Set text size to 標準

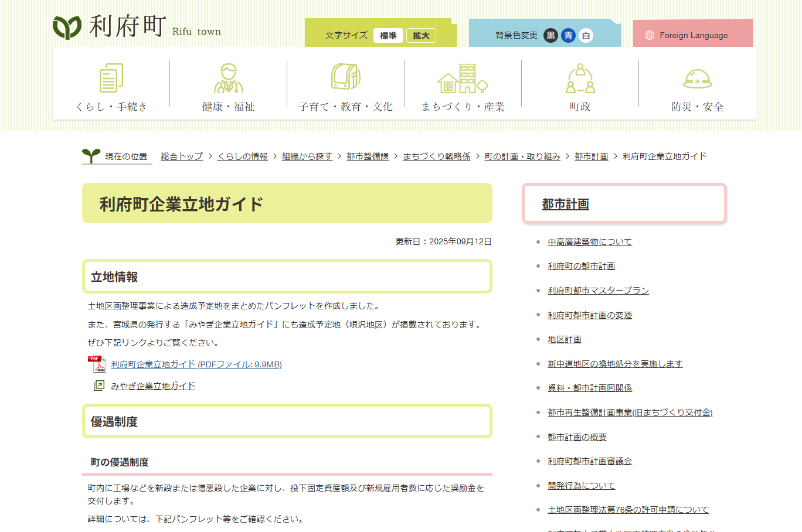pyautogui.click(x=388, y=36)
